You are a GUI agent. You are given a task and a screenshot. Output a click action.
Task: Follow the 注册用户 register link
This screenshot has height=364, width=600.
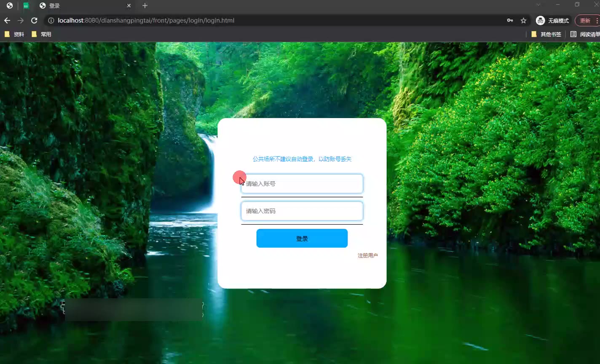(x=367, y=256)
